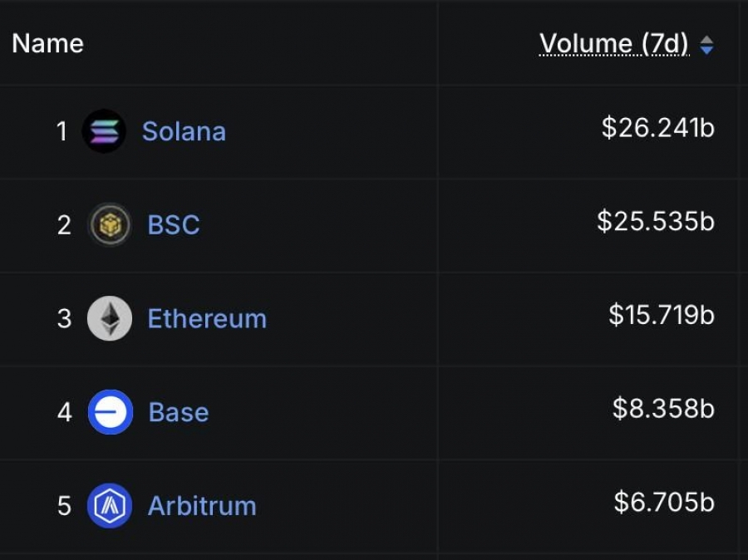Select Arbitrum's $6.705b volume value
Image resolution: width=748 pixels, height=560 pixels.
664,503
